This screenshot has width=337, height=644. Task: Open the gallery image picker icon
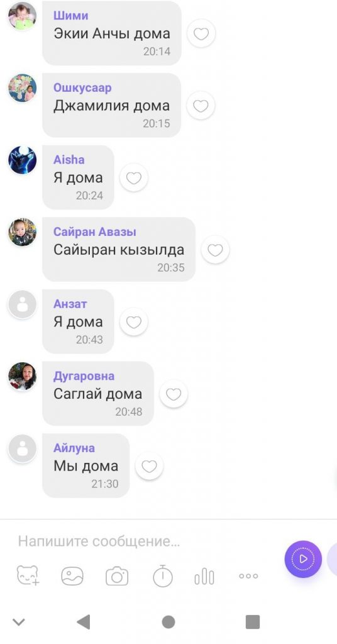click(x=72, y=576)
